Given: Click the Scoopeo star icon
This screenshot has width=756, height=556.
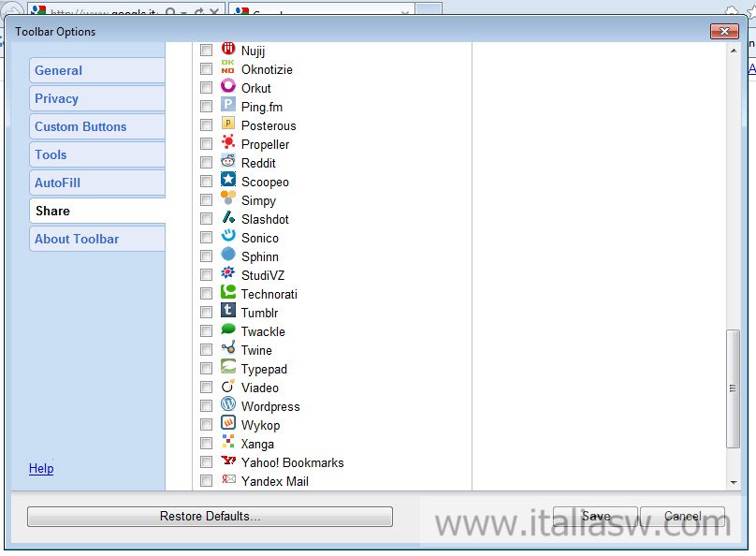Looking at the screenshot, I should (228, 181).
